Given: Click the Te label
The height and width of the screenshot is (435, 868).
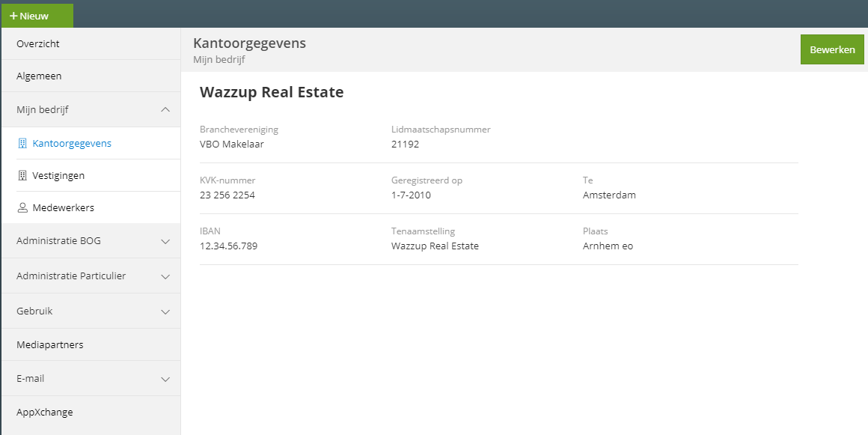Looking at the screenshot, I should [x=588, y=180].
